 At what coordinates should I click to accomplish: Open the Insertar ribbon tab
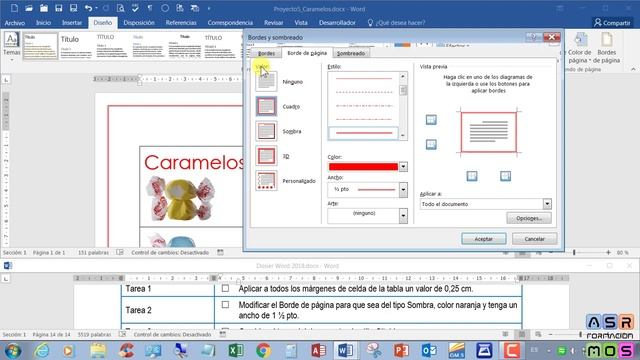[72, 23]
